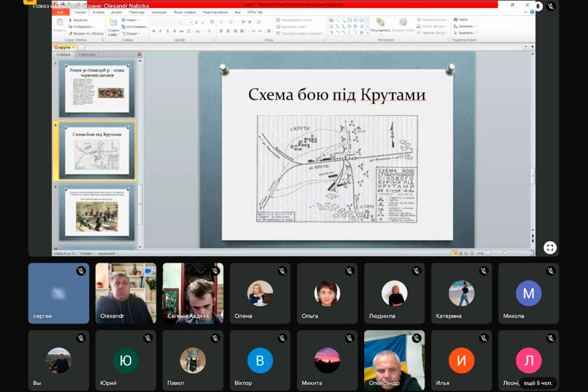The image size is (588, 392).
Task: Click muted mic icon on сергей's tile
Action: 81,270
